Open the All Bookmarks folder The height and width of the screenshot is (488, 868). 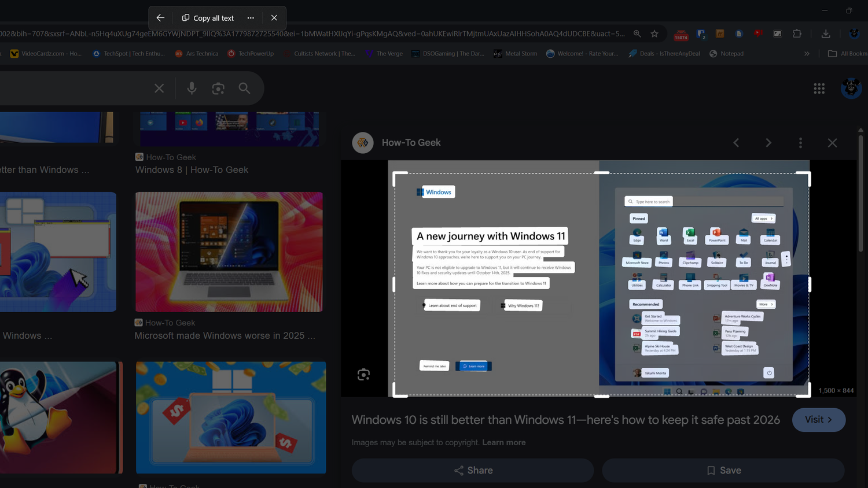click(x=848, y=53)
